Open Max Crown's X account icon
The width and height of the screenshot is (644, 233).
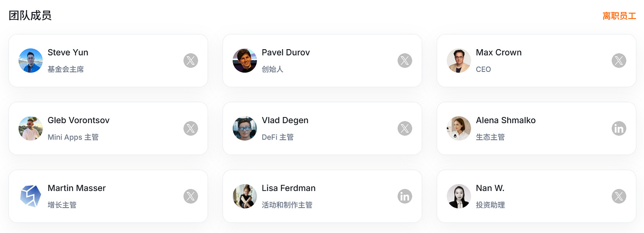point(619,61)
